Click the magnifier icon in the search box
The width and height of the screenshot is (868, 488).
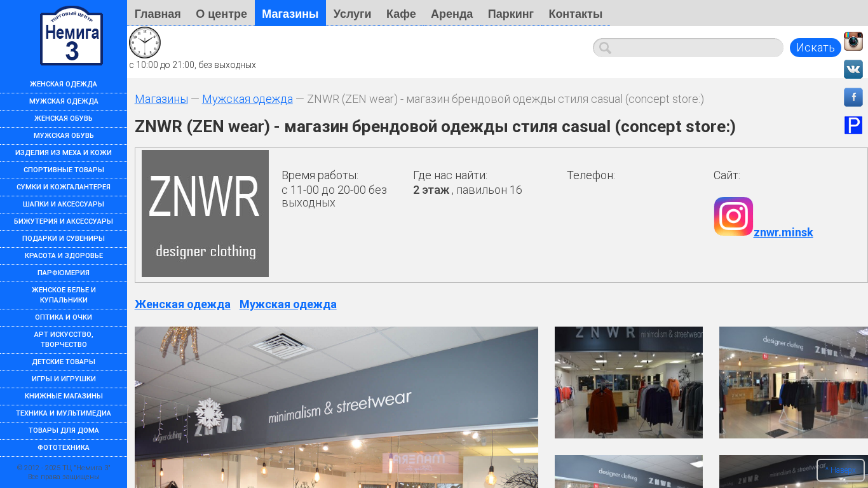tap(605, 48)
